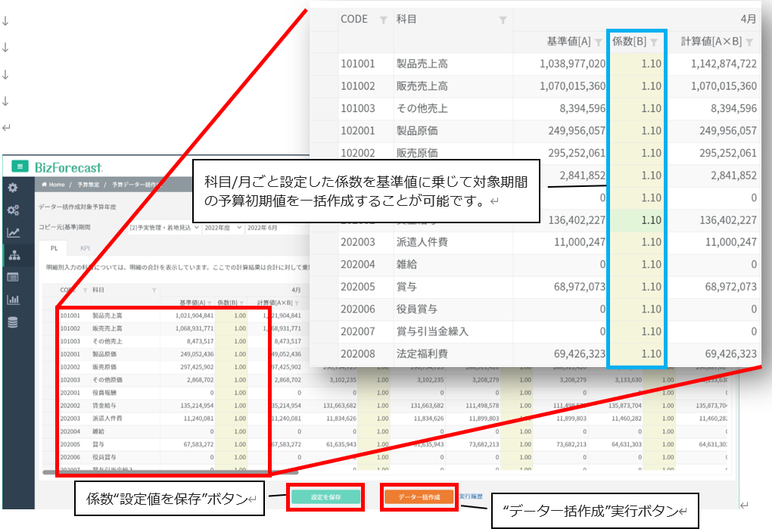Click the 実行履歴 link

tap(472, 496)
